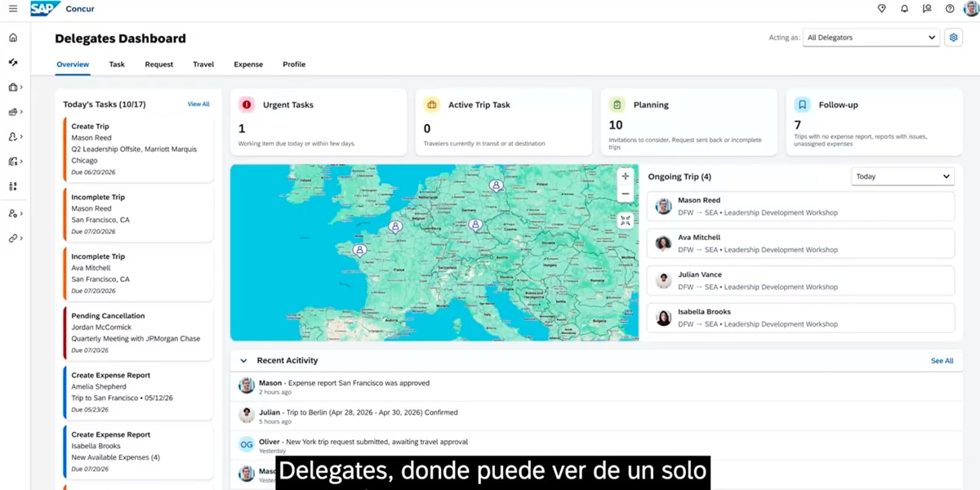Collapse the Recent Activity section chevron
Image resolution: width=980 pixels, height=490 pixels.
[x=243, y=360]
